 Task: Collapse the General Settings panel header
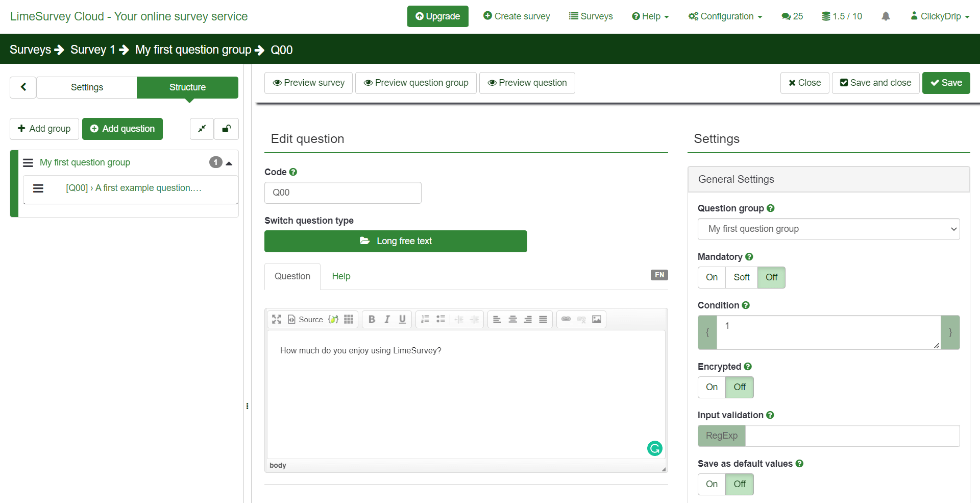click(828, 179)
